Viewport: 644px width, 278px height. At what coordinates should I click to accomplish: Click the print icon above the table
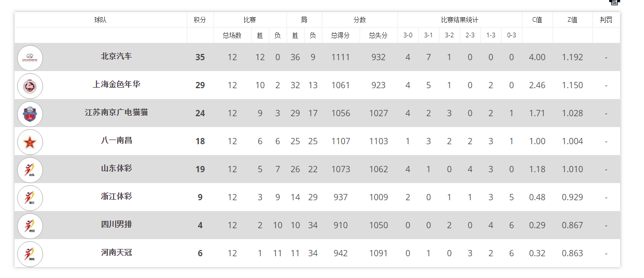pyautogui.click(x=614, y=2)
